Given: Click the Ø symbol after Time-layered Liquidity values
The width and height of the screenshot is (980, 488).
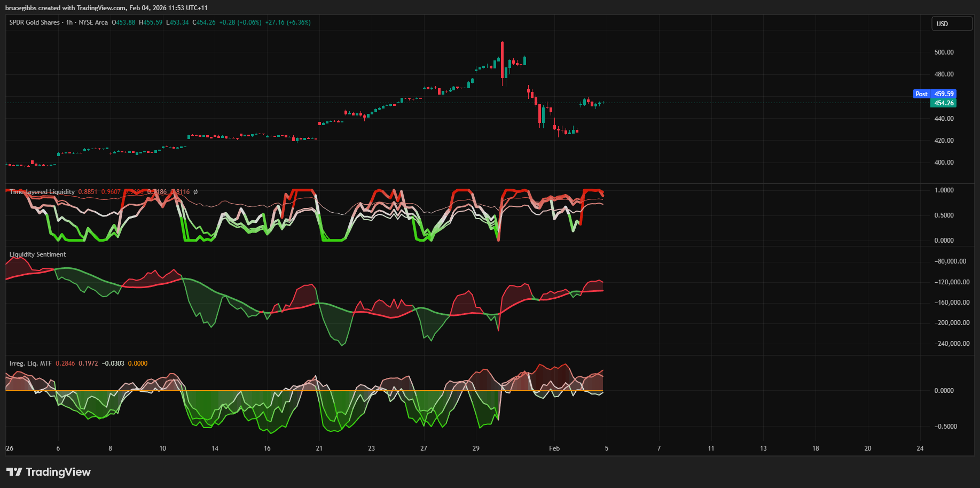Looking at the screenshot, I should 195,192.
